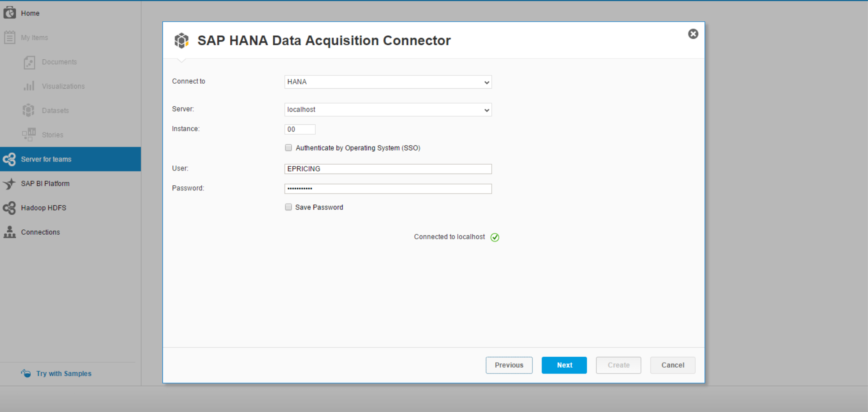Enable Authenticate by Operating System (SSO)
Viewport: 868px width, 412px height.
[289, 147]
